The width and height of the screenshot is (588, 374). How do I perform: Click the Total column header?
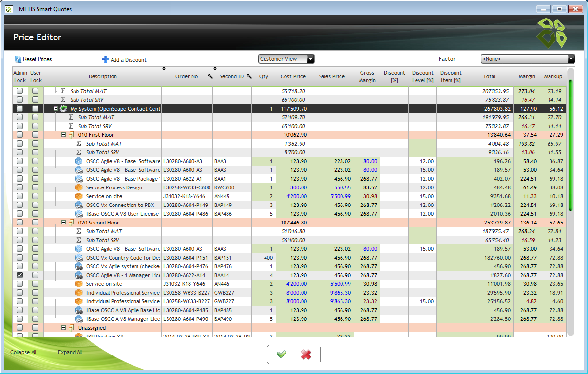pos(489,76)
